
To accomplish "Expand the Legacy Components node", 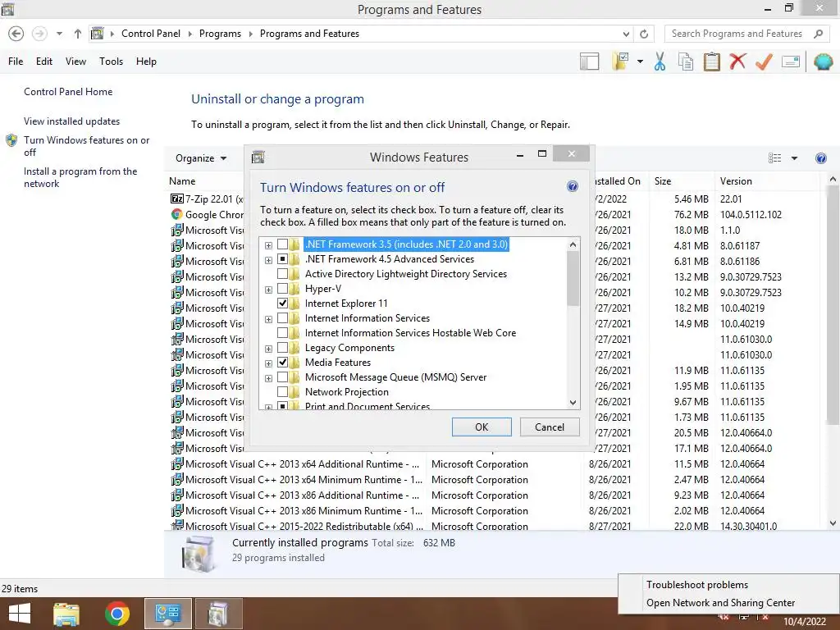I will (268, 349).
